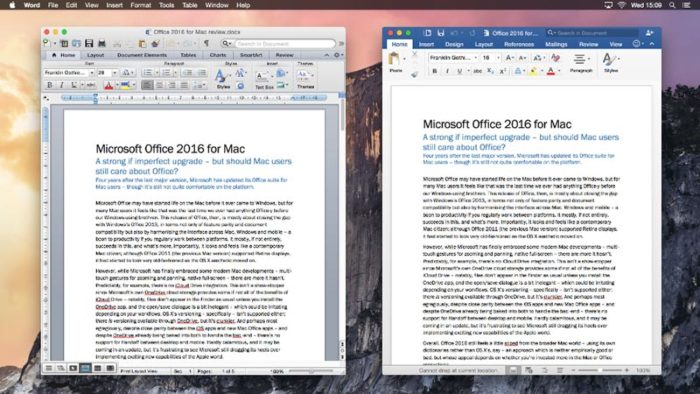Open the Format menu in menu bar
The height and width of the screenshot is (394, 700).
coord(141,5)
